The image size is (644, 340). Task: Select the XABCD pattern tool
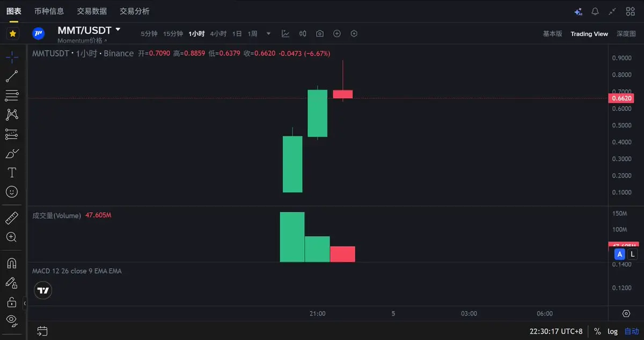[x=12, y=114]
